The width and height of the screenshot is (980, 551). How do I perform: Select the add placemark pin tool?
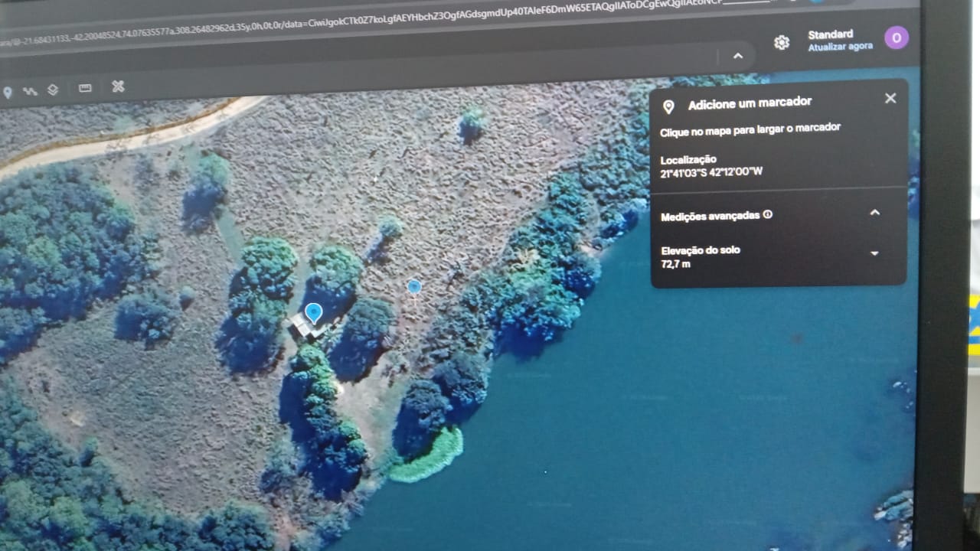click(8, 93)
